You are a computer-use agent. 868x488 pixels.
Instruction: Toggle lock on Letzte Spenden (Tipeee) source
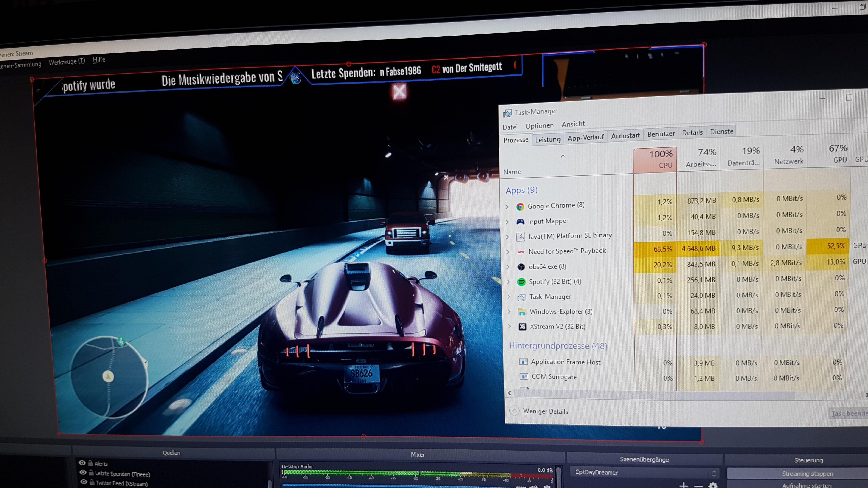click(91, 473)
